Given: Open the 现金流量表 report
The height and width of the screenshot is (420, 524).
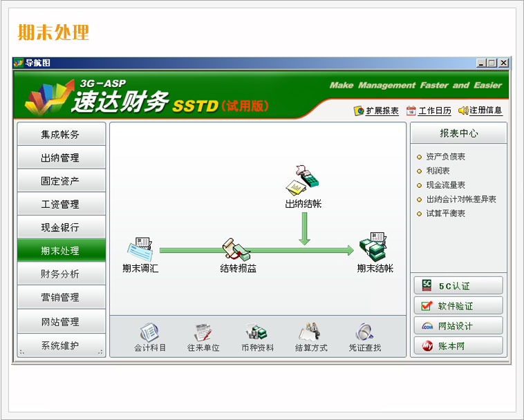Looking at the screenshot, I should coord(445,185).
